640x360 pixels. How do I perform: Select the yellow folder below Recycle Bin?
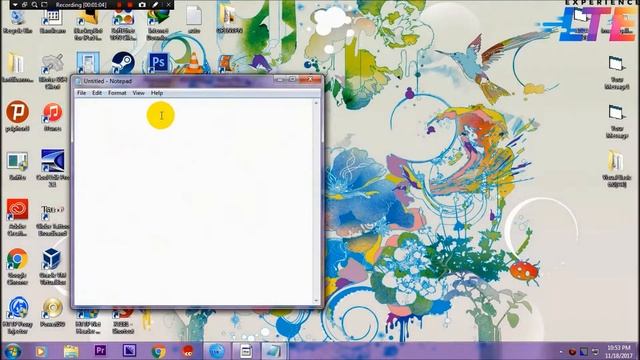17,67
